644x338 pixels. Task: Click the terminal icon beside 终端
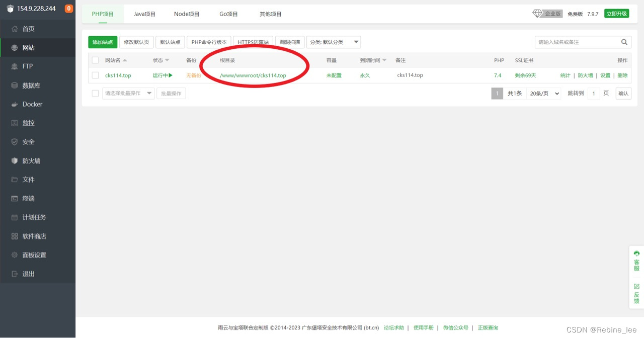click(15, 198)
